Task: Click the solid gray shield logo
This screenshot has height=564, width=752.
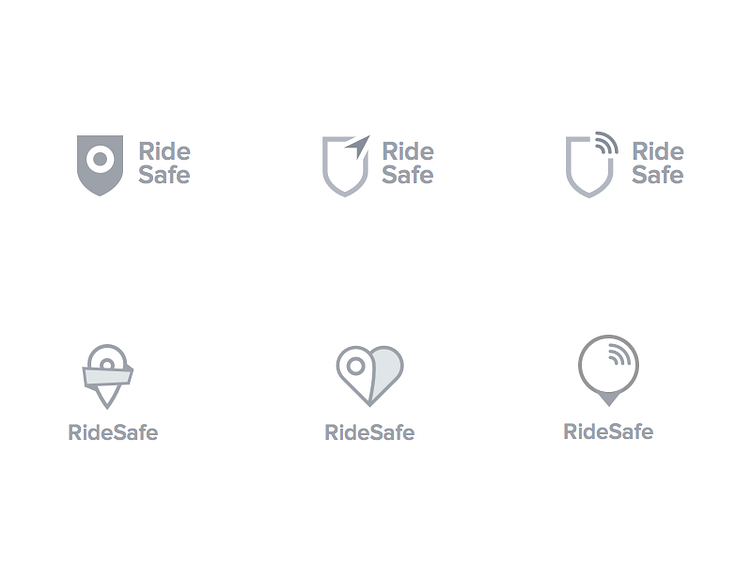Action: click(100, 180)
